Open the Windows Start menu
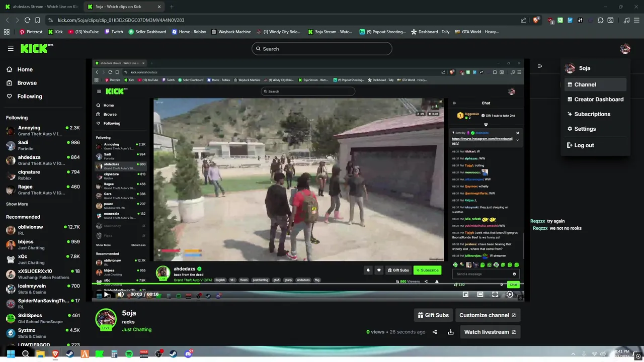 coord(10,354)
